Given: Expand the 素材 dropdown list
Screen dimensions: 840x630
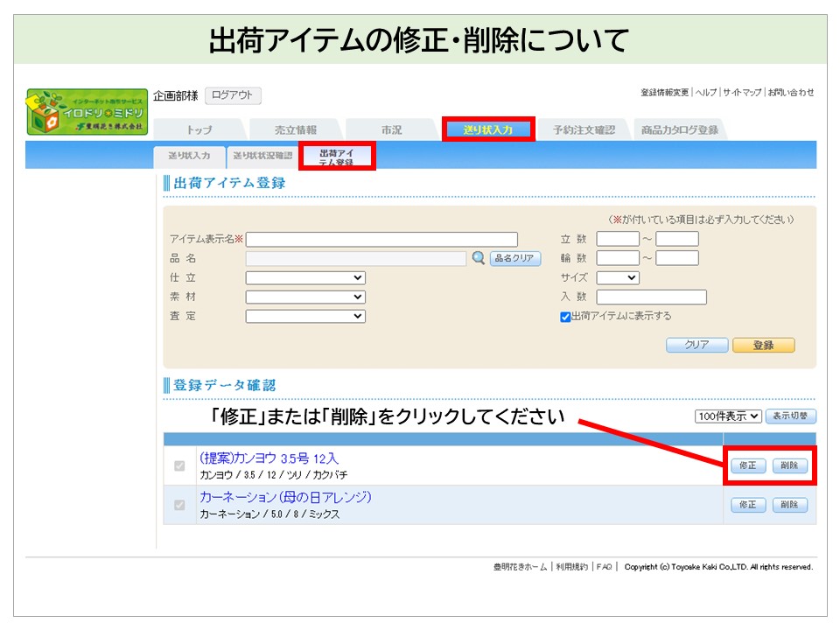Looking at the screenshot, I should coord(304,297).
